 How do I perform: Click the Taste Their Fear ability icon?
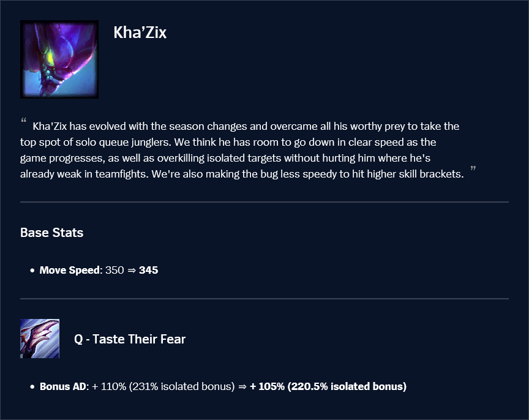(x=40, y=339)
